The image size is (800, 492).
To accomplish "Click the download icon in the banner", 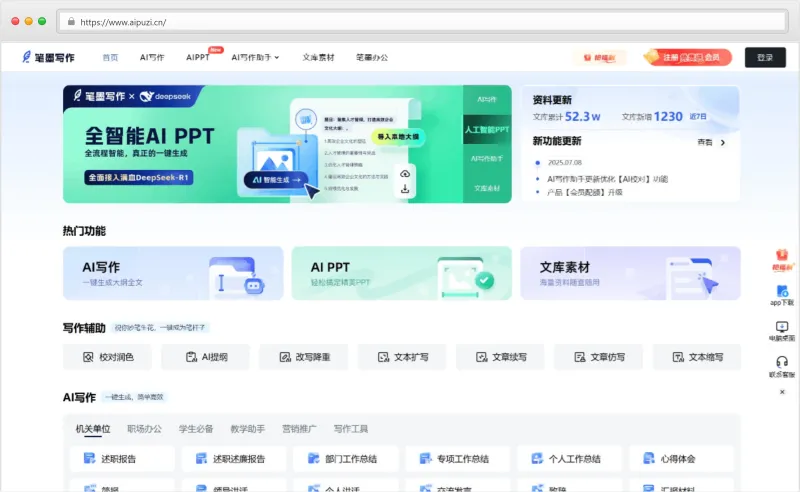I will coord(405,189).
